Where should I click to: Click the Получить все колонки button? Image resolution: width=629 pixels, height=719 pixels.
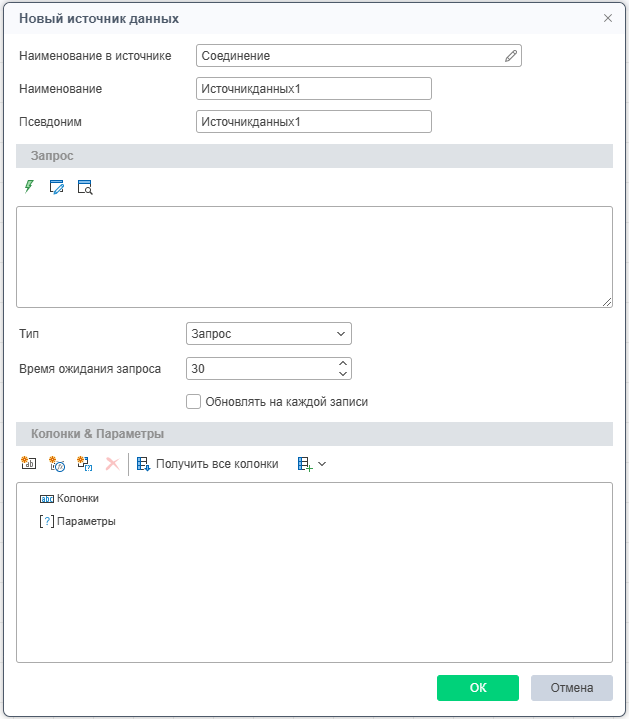pos(208,464)
